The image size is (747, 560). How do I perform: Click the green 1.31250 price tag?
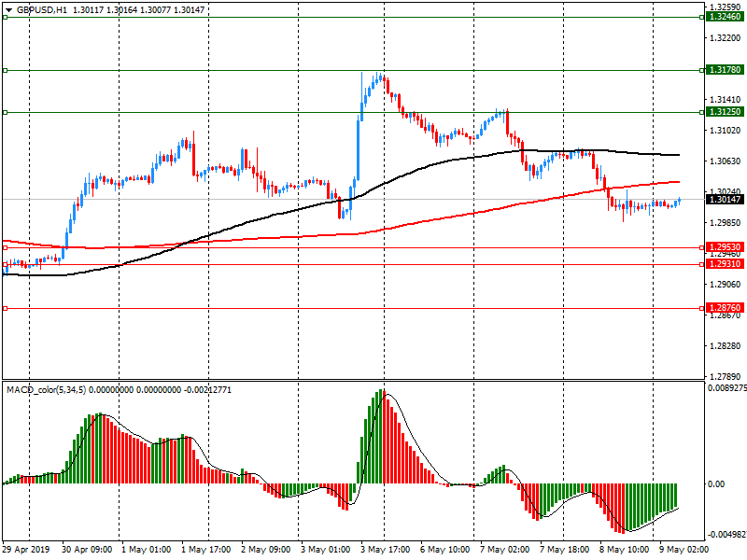[x=724, y=112]
